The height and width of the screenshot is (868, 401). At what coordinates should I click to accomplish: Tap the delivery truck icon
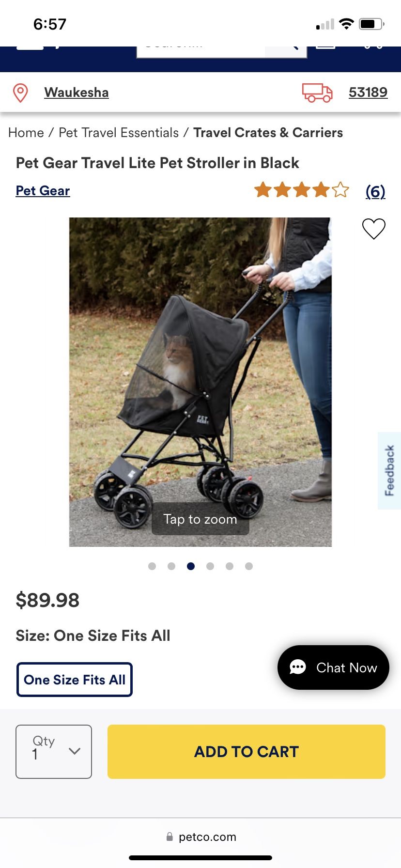(317, 93)
